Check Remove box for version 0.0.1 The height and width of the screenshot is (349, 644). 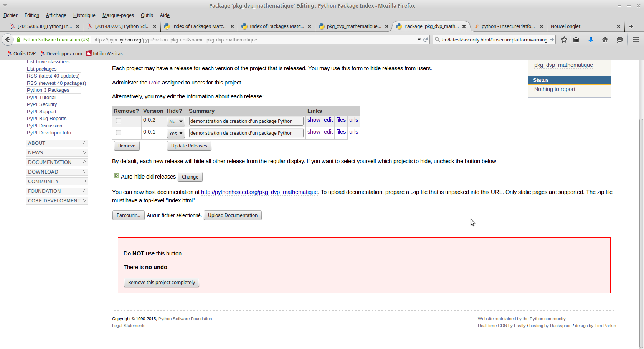click(x=119, y=132)
